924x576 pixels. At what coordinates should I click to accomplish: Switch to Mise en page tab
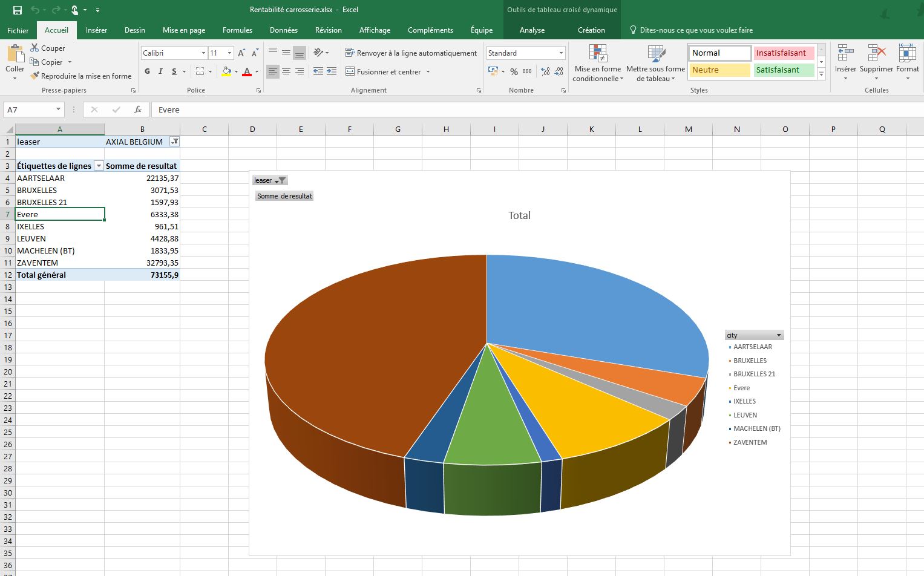click(x=184, y=30)
